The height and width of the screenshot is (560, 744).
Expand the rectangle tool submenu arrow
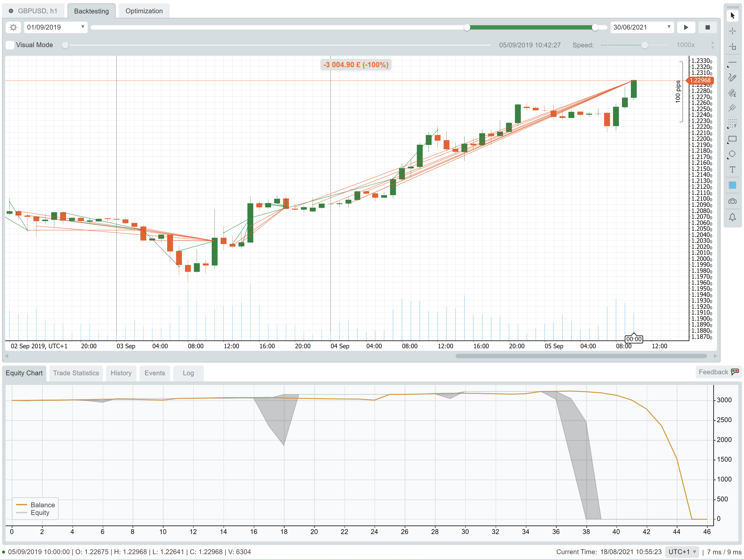point(728,143)
